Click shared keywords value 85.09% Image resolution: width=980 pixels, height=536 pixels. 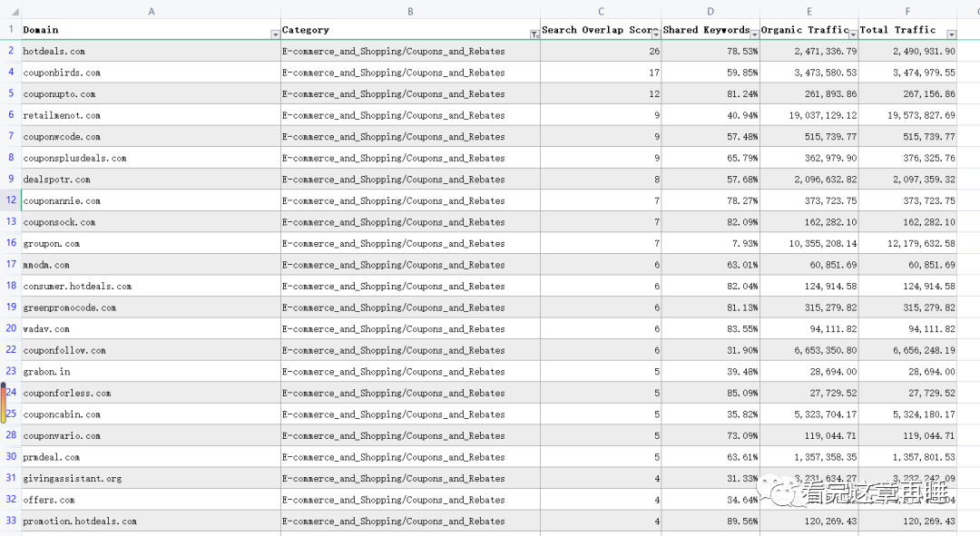point(710,393)
